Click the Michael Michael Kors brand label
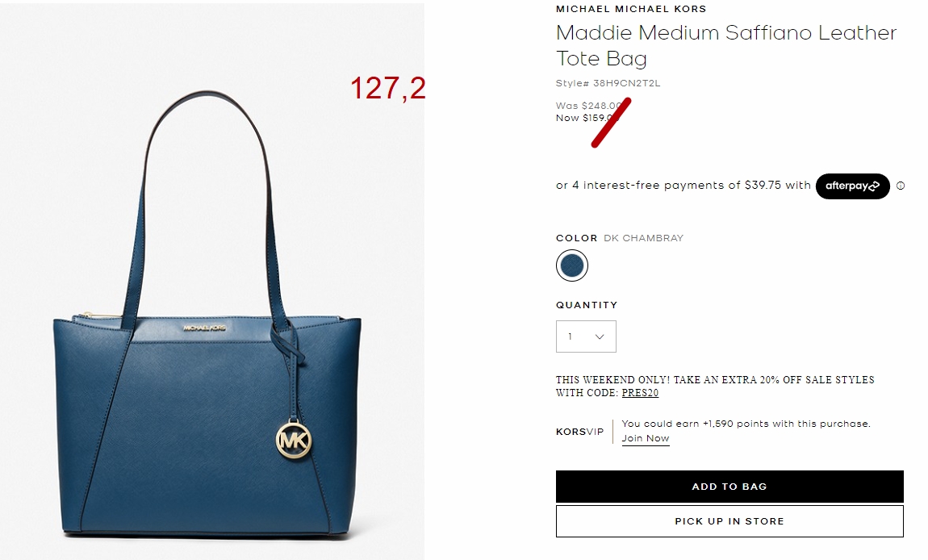This screenshot has width=928, height=560. click(x=631, y=9)
